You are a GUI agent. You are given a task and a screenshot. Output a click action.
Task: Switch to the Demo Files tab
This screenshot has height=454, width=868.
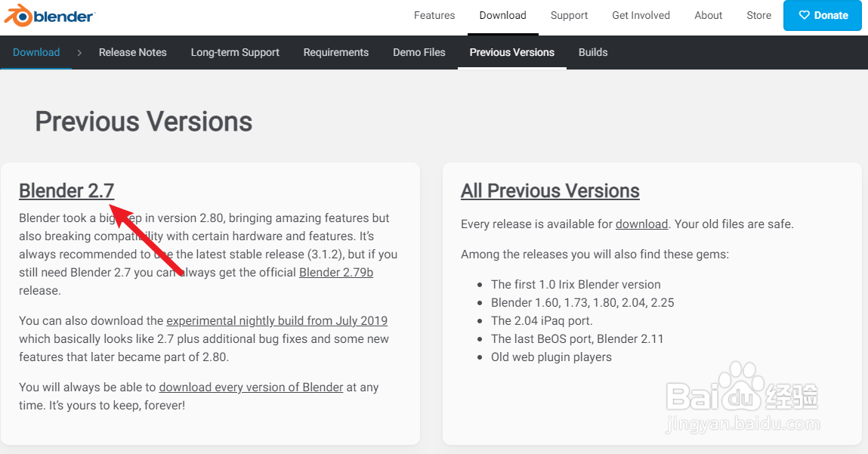419,53
